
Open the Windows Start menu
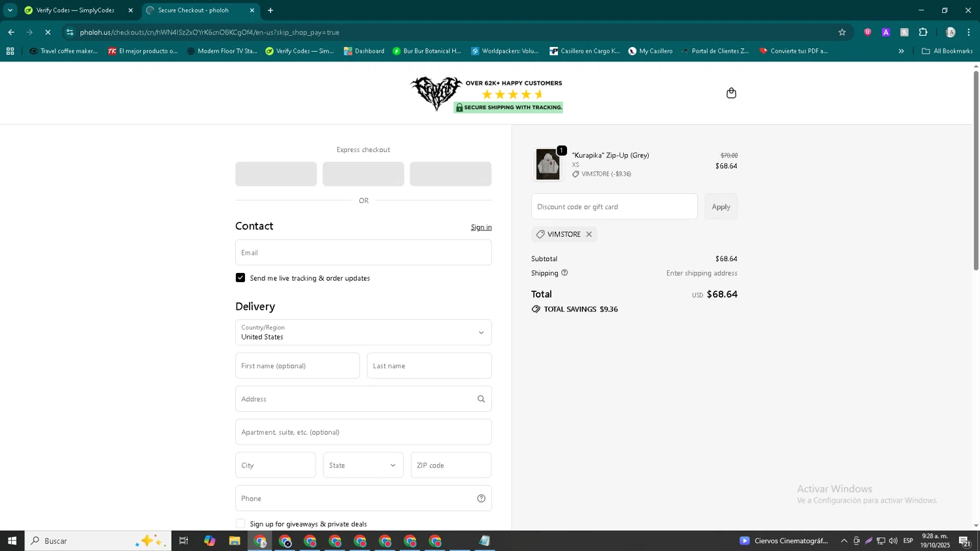[x=12, y=541]
